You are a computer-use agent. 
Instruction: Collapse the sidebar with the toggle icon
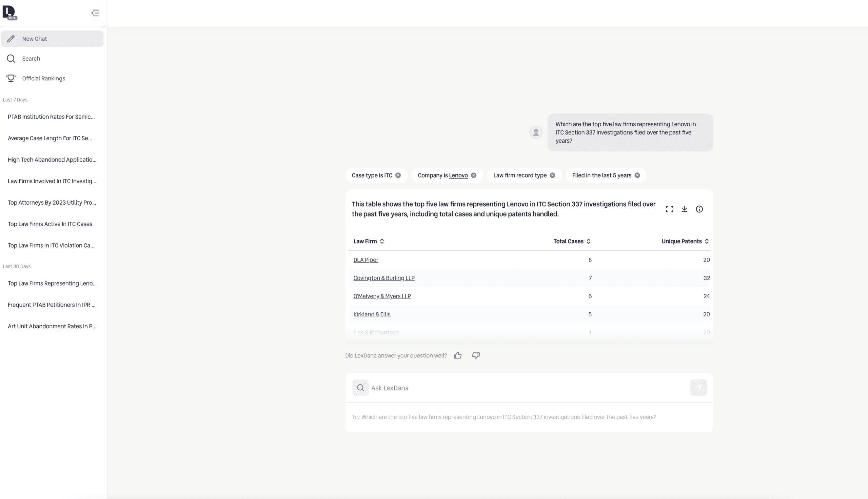(95, 13)
